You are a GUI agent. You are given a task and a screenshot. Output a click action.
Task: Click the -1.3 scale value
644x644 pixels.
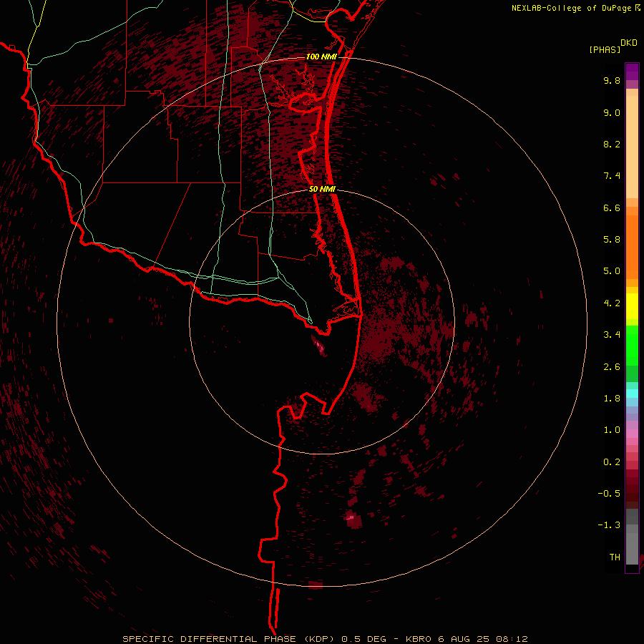(x=609, y=525)
